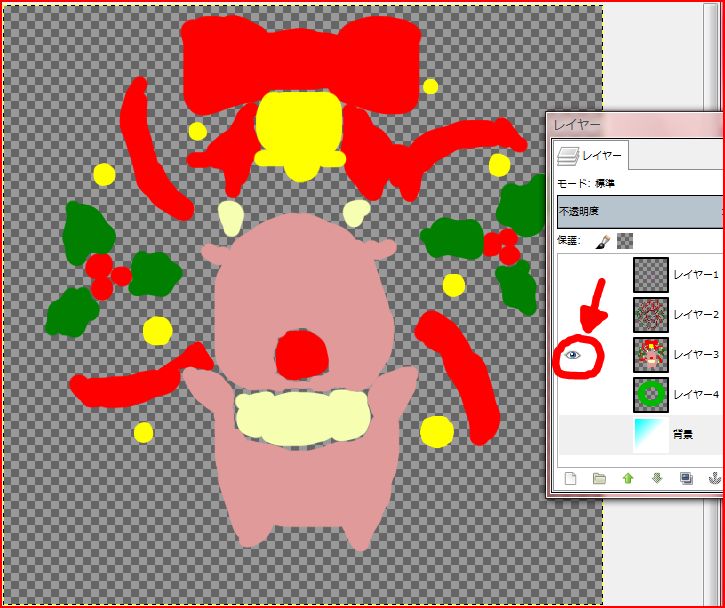Toggle the lock alpha channel checkerboard icon

pyautogui.click(x=625, y=241)
